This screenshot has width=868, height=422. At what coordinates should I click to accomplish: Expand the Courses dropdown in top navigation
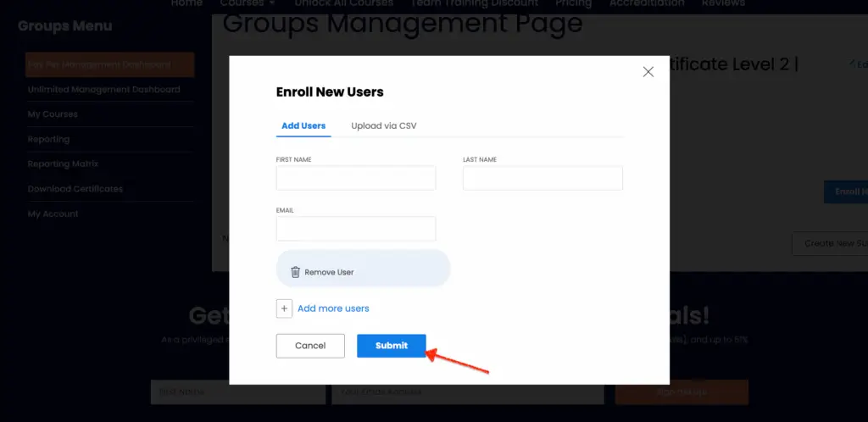coord(247,3)
